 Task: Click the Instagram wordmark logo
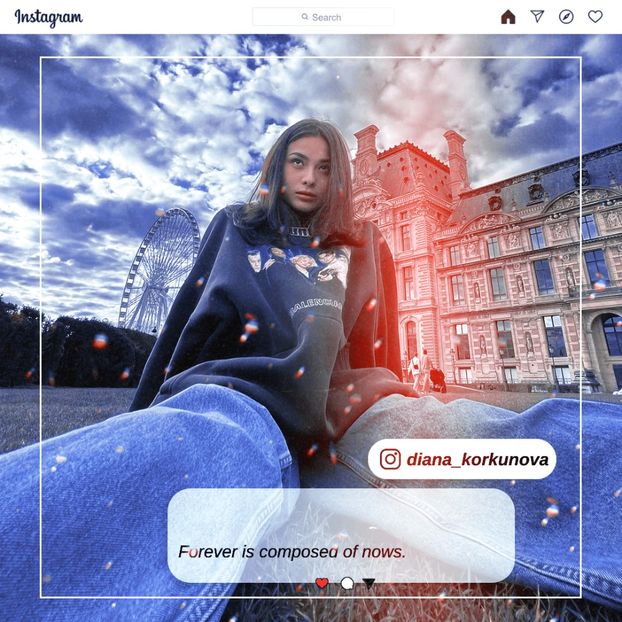pyautogui.click(x=48, y=18)
